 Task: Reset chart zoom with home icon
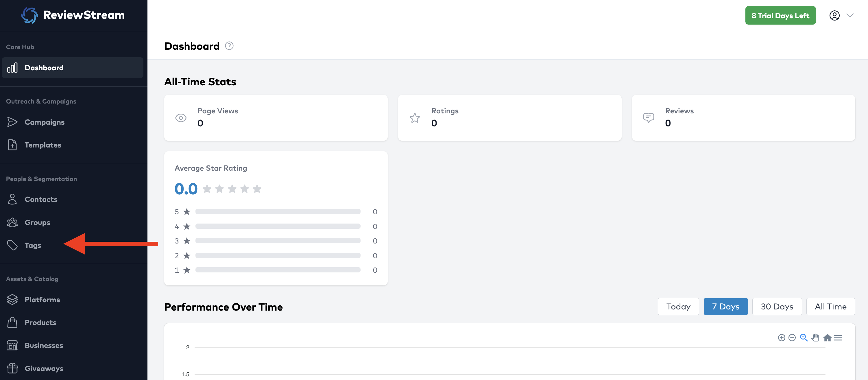tap(827, 337)
